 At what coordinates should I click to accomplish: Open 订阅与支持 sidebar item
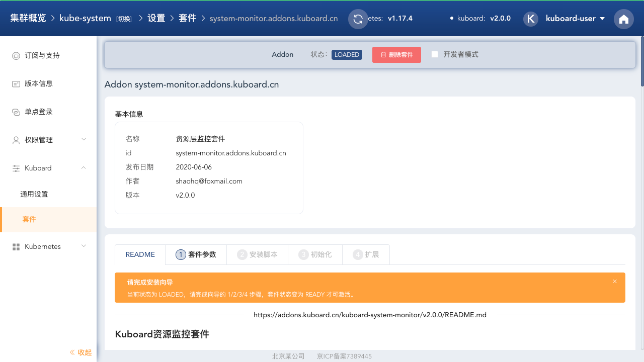(42, 55)
